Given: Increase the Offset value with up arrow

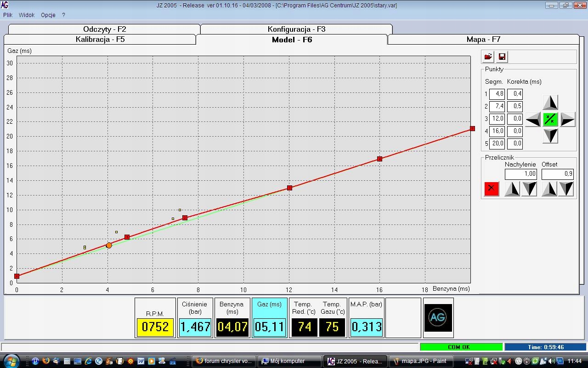Looking at the screenshot, I should point(549,189).
